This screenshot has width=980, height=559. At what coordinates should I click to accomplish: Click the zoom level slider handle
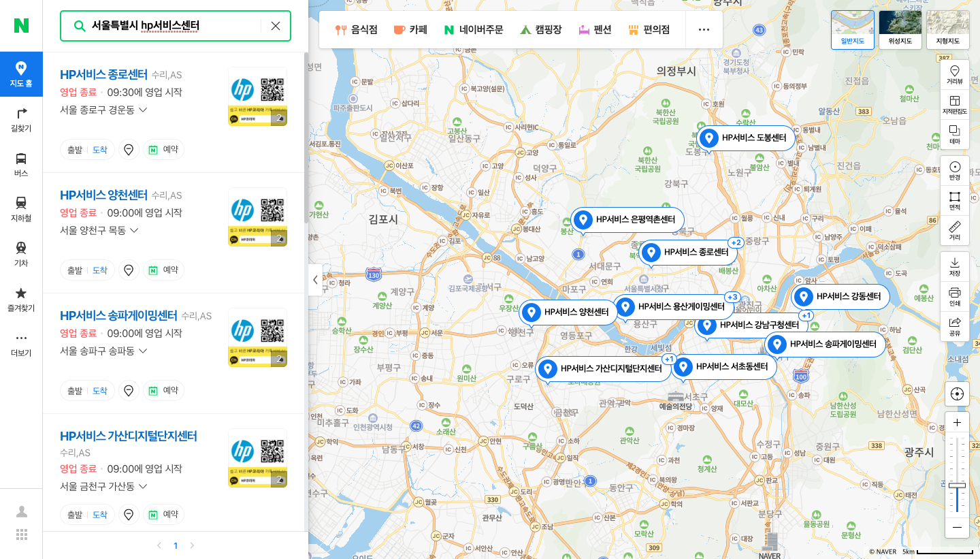pyautogui.click(x=957, y=485)
